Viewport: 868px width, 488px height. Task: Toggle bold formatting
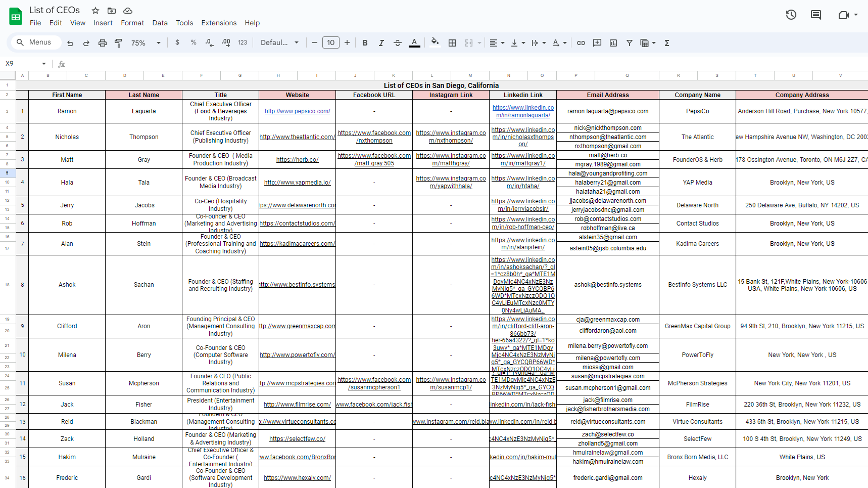365,43
